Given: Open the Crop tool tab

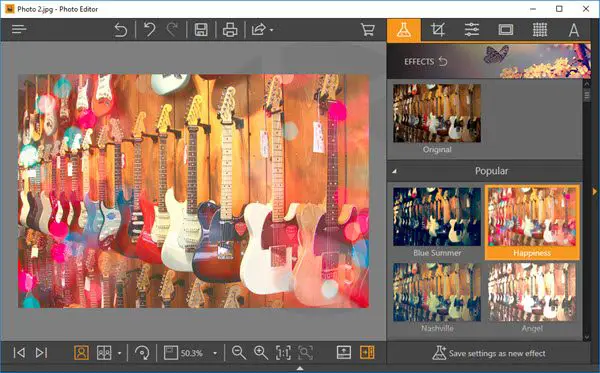Looking at the screenshot, I should (437, 30).
